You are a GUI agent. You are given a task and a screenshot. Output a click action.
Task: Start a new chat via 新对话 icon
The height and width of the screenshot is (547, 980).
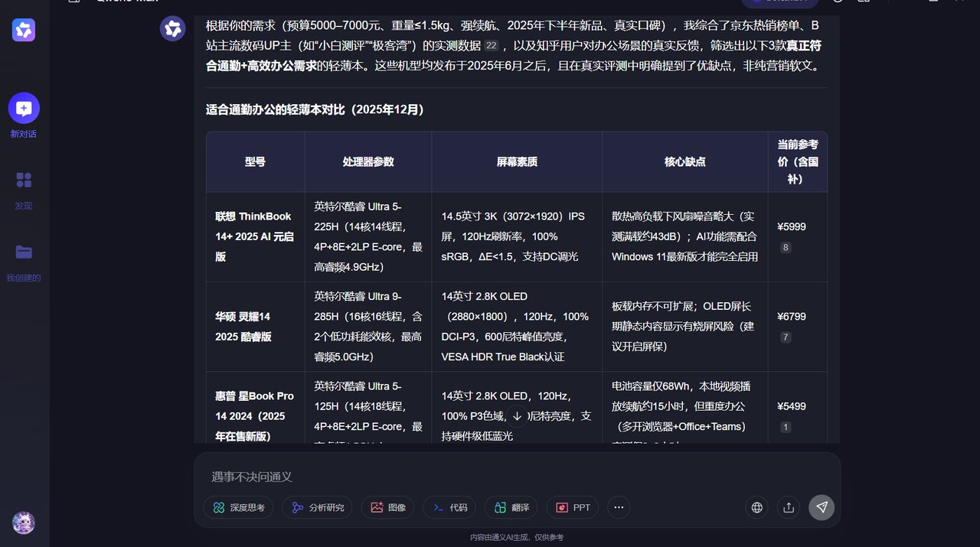click(24, 109)
